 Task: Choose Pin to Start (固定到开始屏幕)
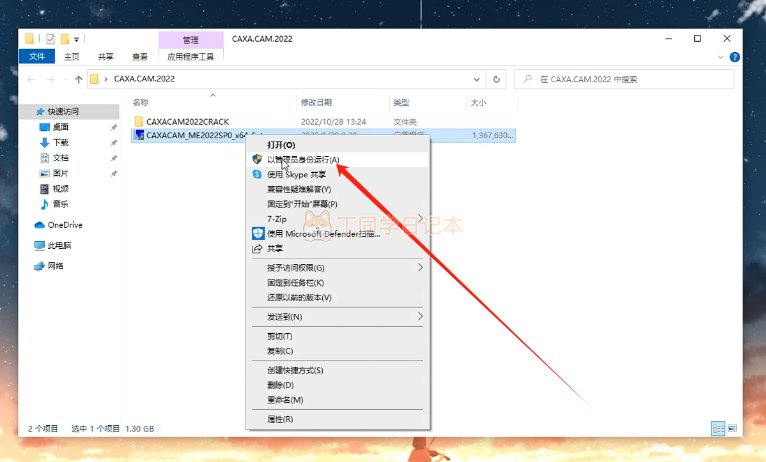tap(338, 204)
